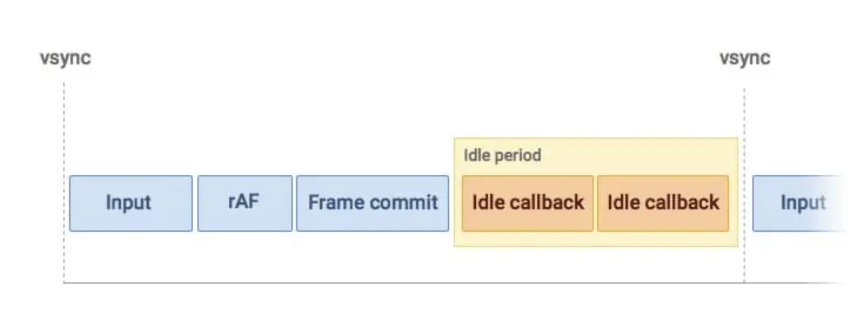Select the rAF block
This screenshot has height=311, width=868.
point(244,203)
